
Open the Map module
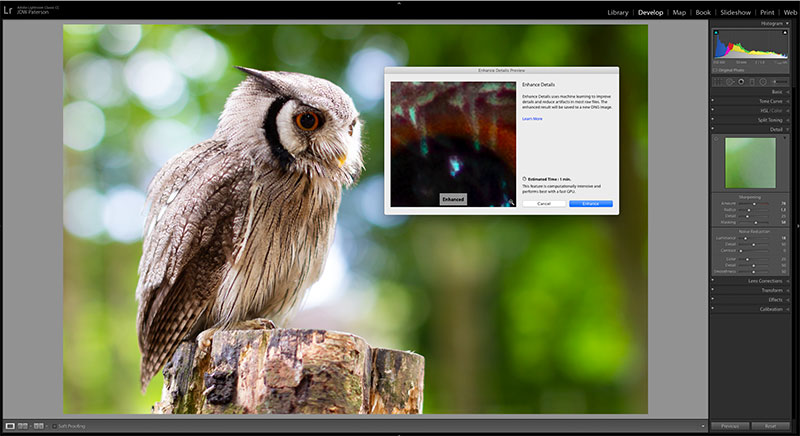coord(679,12)
